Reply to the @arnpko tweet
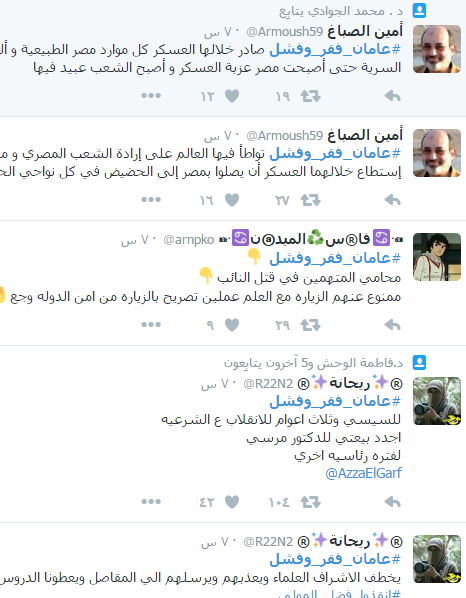 (392, 325)
